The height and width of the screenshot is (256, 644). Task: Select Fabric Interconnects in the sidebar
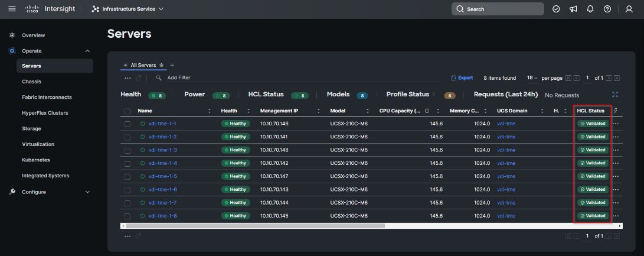[47, 97]
